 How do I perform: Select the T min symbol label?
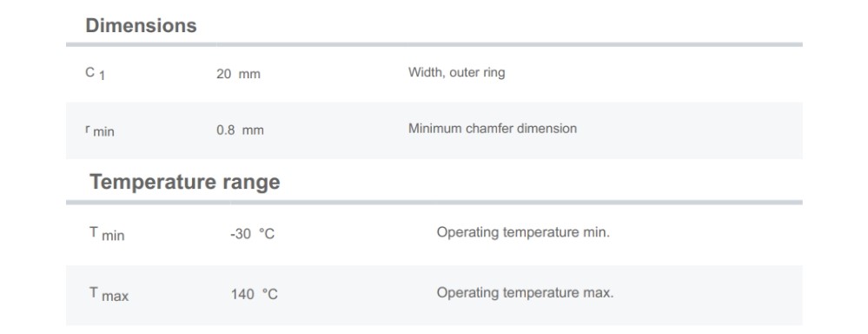tap(107, 234)
